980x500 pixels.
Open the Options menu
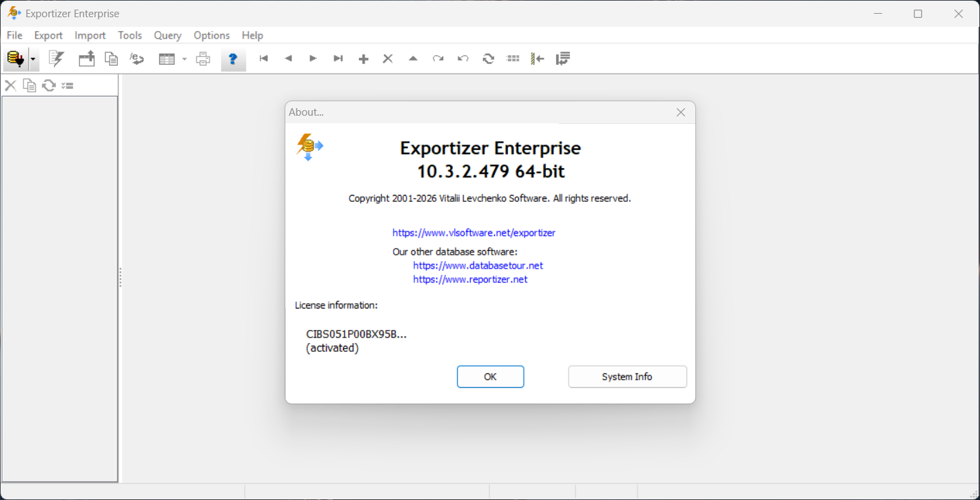pyautogui.click(x=212, y=35)
